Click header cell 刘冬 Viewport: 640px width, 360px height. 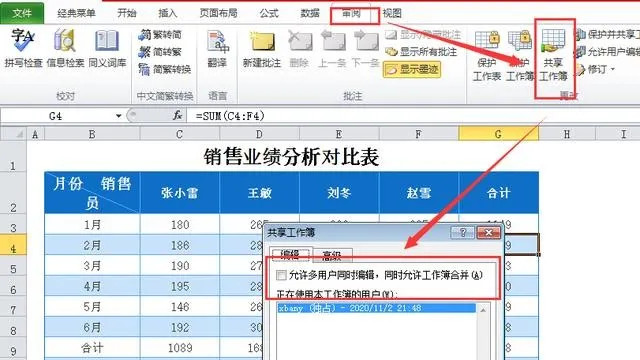click(x=339, y=193)
